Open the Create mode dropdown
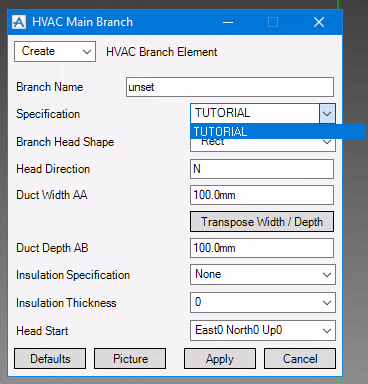 (x=55, y=51)
